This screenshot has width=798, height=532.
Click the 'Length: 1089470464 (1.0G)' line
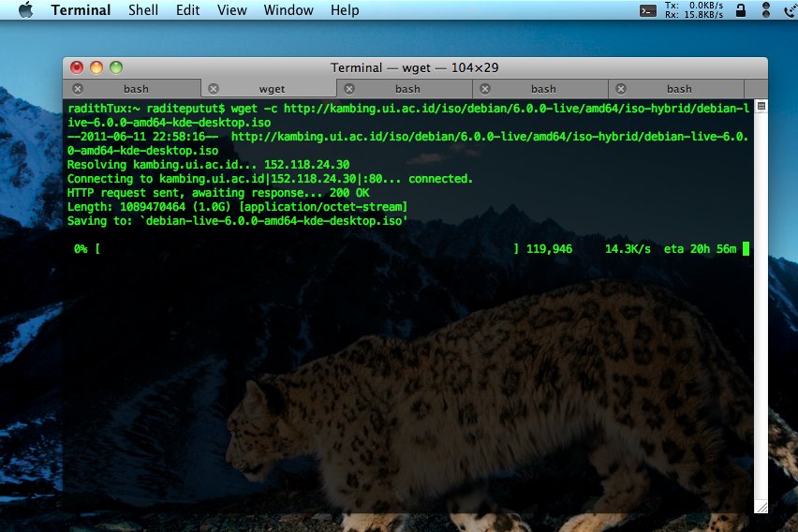[x=237, y=207]
